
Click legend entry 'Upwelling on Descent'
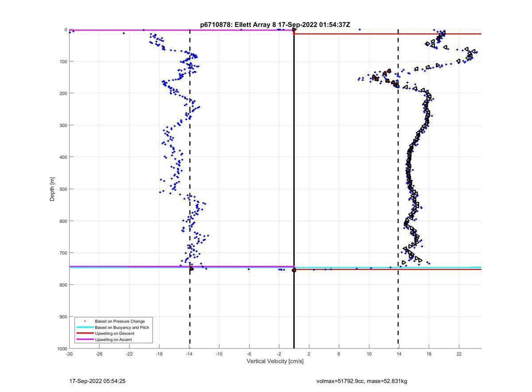(x=114, y=334)
